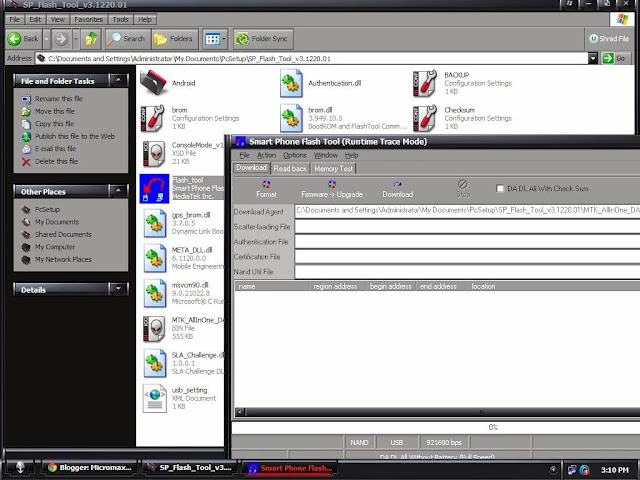Click the Search toolbar button

pos(127,39)
